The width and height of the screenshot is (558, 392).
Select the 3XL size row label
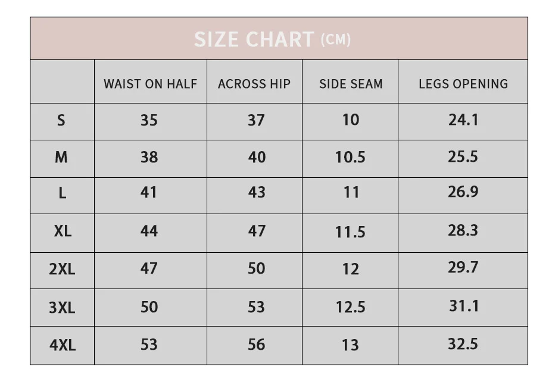(x=62, y=308)
